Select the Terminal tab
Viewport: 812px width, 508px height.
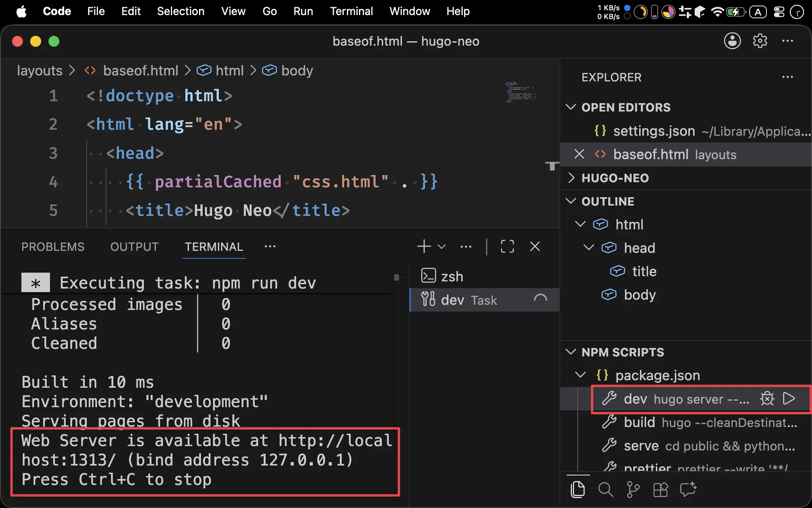tap(214, 246)
